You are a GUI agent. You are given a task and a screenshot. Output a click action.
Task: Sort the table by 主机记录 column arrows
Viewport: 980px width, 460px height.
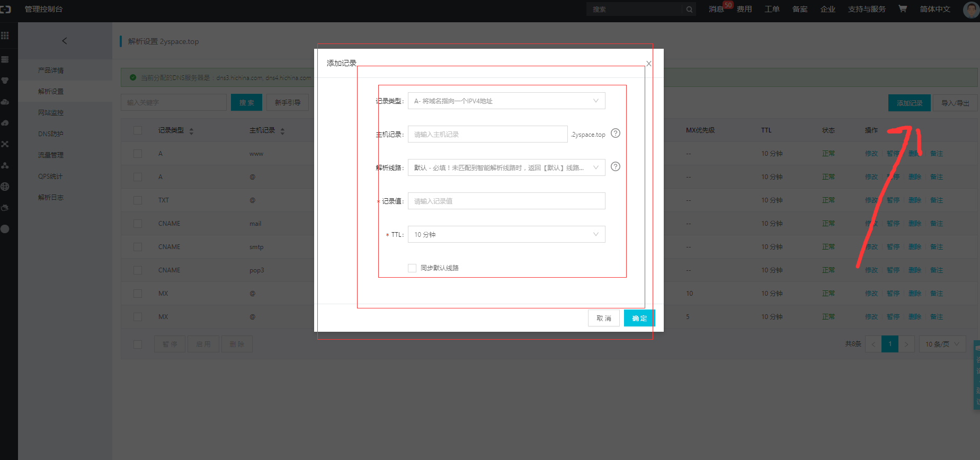[x=282, y=131]
